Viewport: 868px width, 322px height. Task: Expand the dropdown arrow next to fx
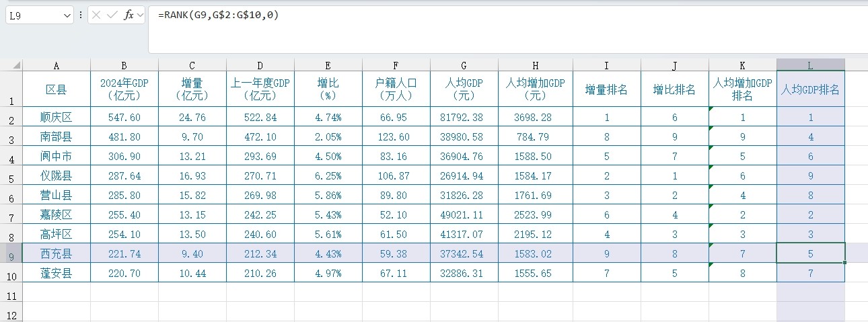[x=140, y=15]
